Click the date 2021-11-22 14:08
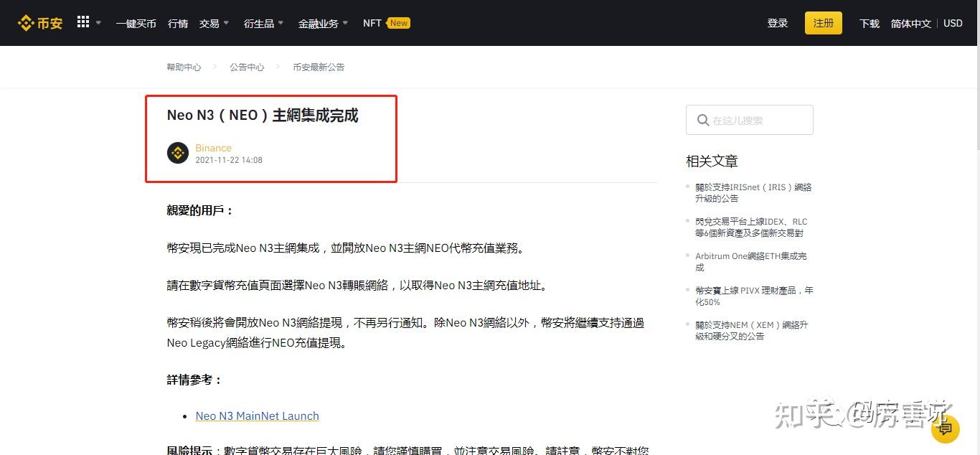This screenshot has height=455, width=980. tap(229, 160)
